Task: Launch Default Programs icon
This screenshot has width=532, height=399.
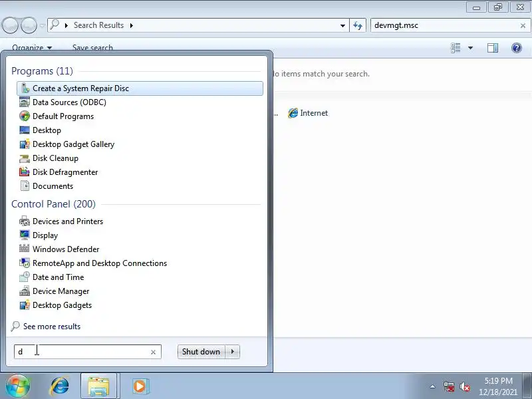Action: coord(25,116)
